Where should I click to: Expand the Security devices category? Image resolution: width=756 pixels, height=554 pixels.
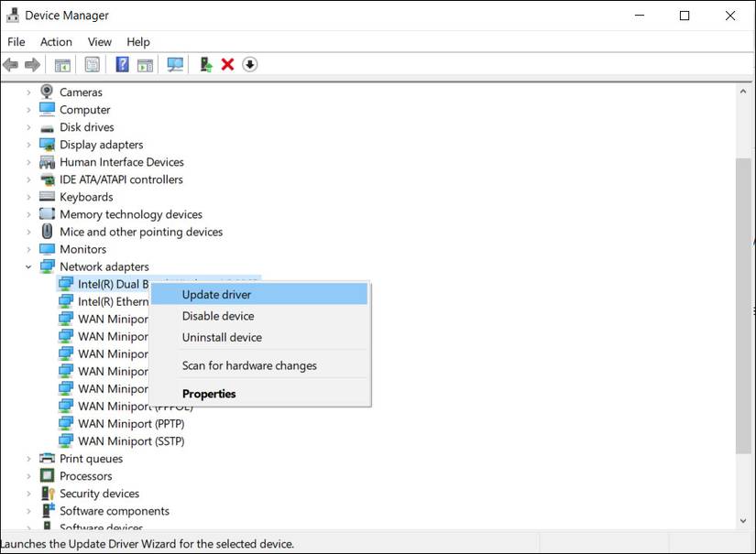pos(28,494)
